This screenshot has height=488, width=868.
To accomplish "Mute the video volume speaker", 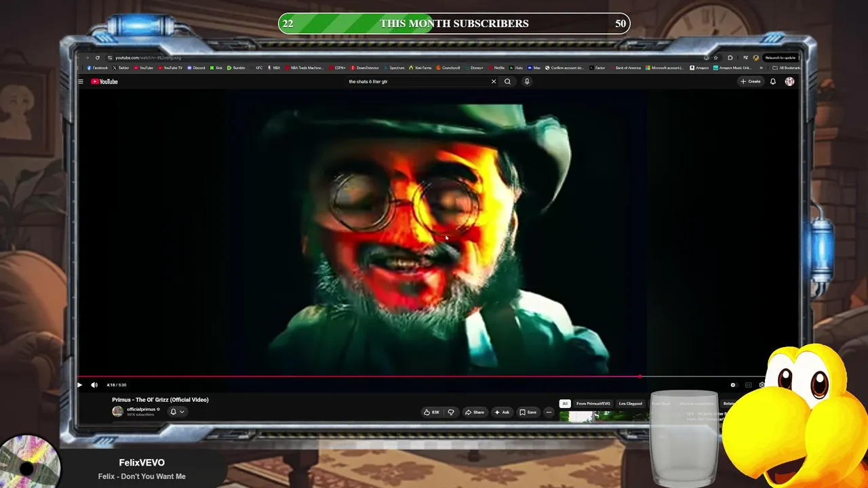I will point(94,385).
